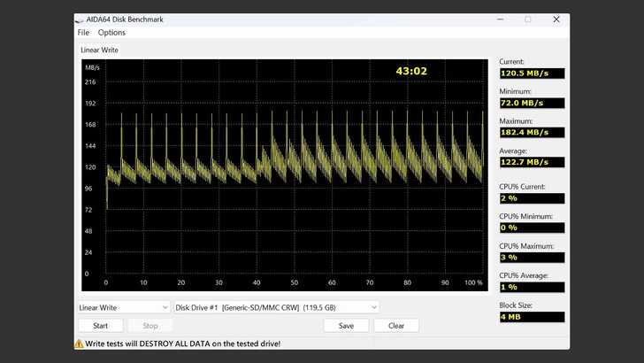This screenshot has height=363, width=644.
Task: Click the Average 122.7 MB/s readout
Action: (x=531, y=162)
